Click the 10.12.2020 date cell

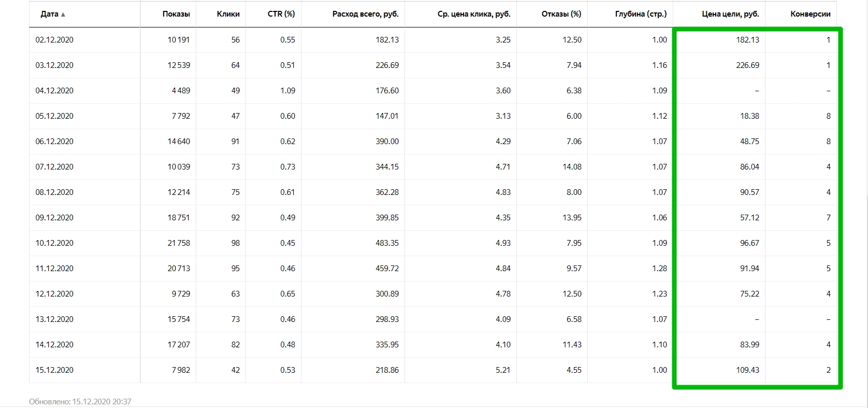(54, 243)
